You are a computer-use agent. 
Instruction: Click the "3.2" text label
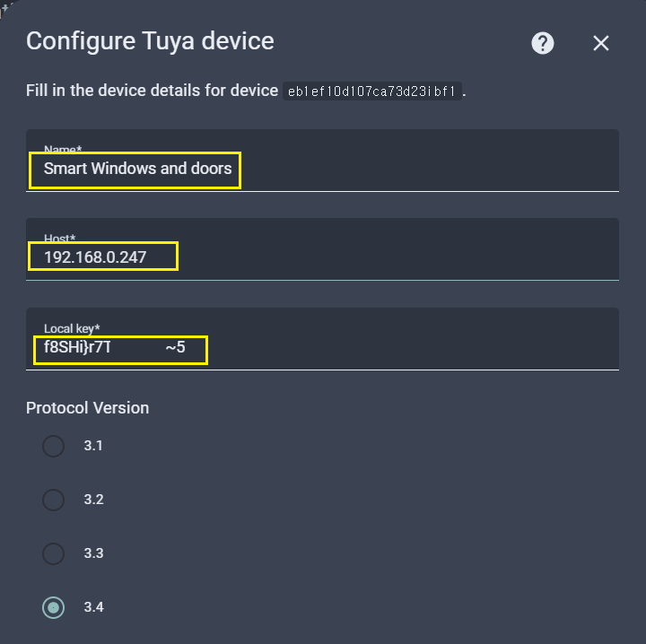93,500
